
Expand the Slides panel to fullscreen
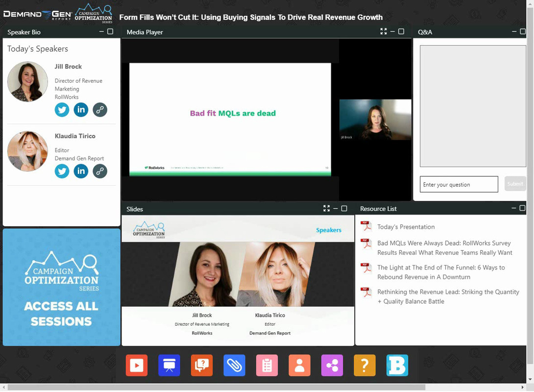tap(326, 208)
